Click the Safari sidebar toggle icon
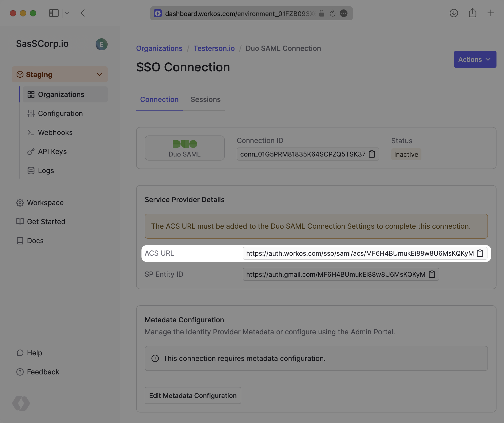The image size is (504, 423). (x=54, y=13)
